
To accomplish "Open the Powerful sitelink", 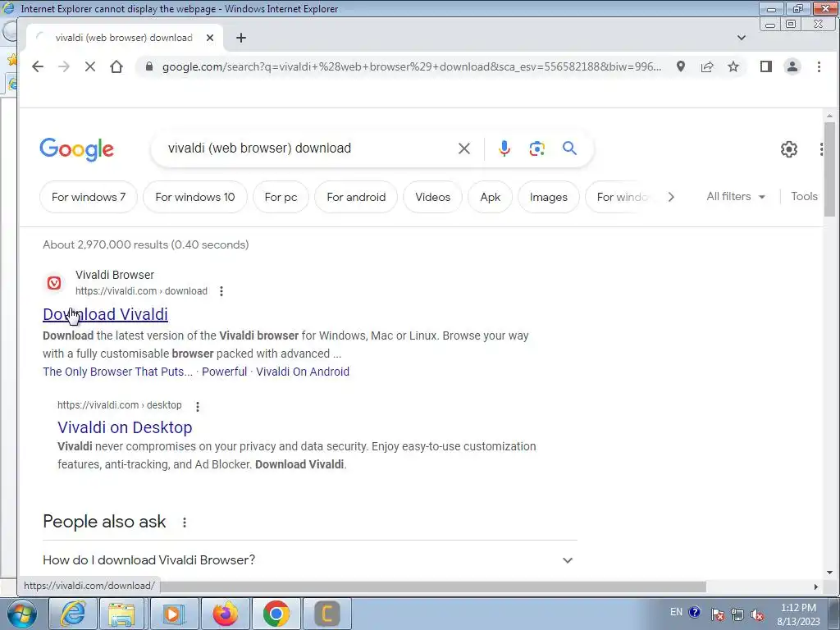I will (x=225, y=372).
